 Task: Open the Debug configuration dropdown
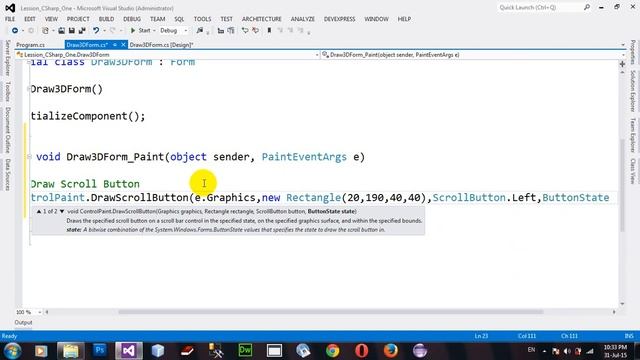pos(186,31)
